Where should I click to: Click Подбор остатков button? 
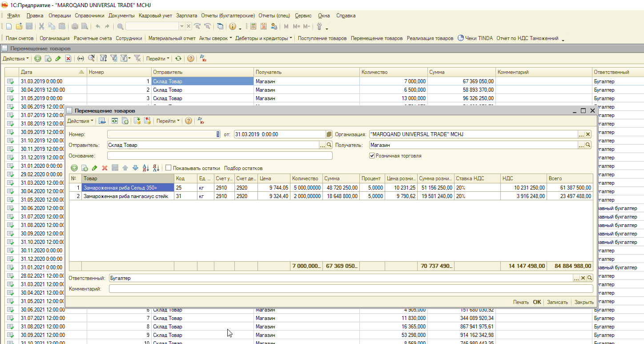tap(243, 168)
